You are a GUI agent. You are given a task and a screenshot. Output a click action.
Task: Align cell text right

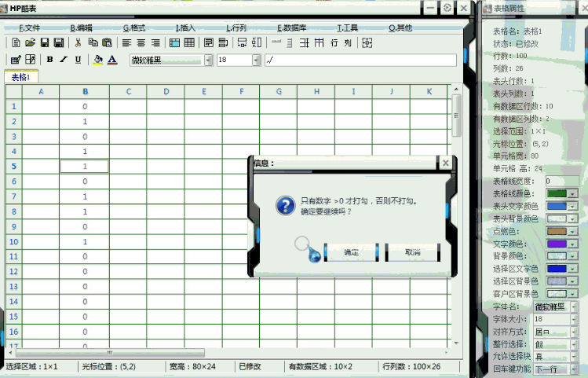[155, 42]
